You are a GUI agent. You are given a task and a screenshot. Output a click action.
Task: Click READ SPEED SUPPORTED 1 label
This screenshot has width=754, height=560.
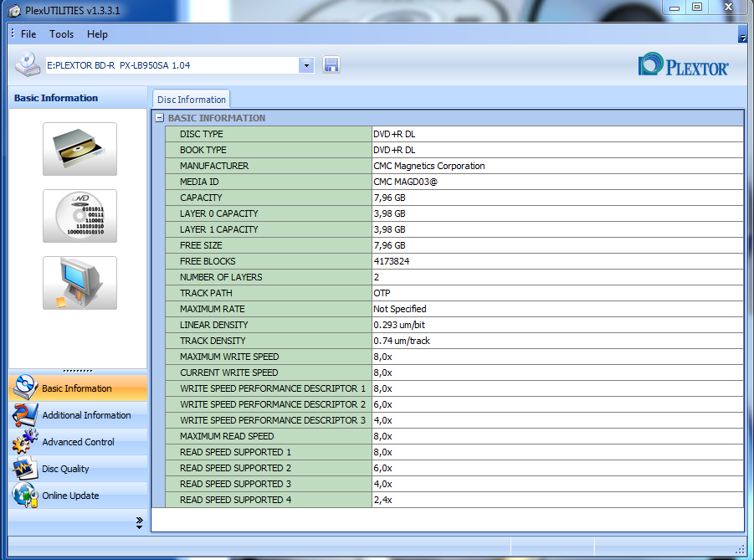(x=236, y=452)
